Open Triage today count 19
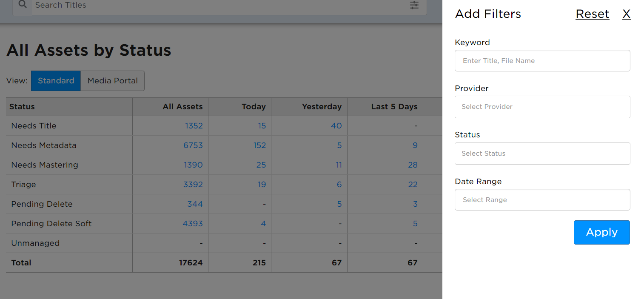The width and height of the screenshot is (644, 299). click(x=262, y=185)
